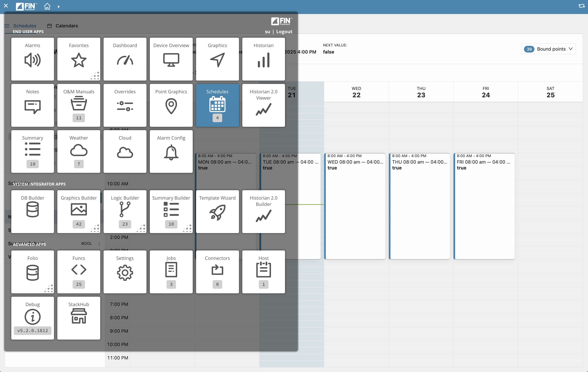
Task: Open the Connectors app
Action: pos(217,272)
